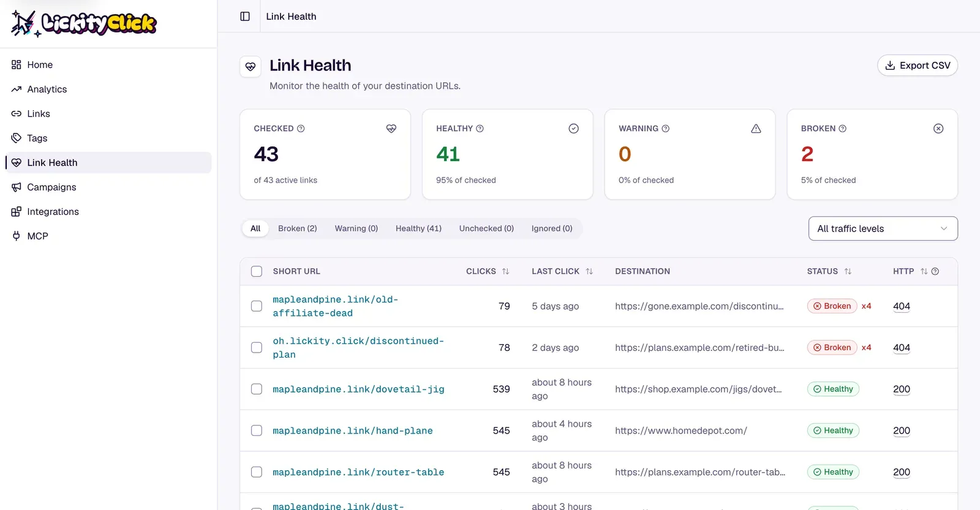Click the Integrations sidebar icon
This screenshot has width=980, height=510.
click(x=17, y=212)
